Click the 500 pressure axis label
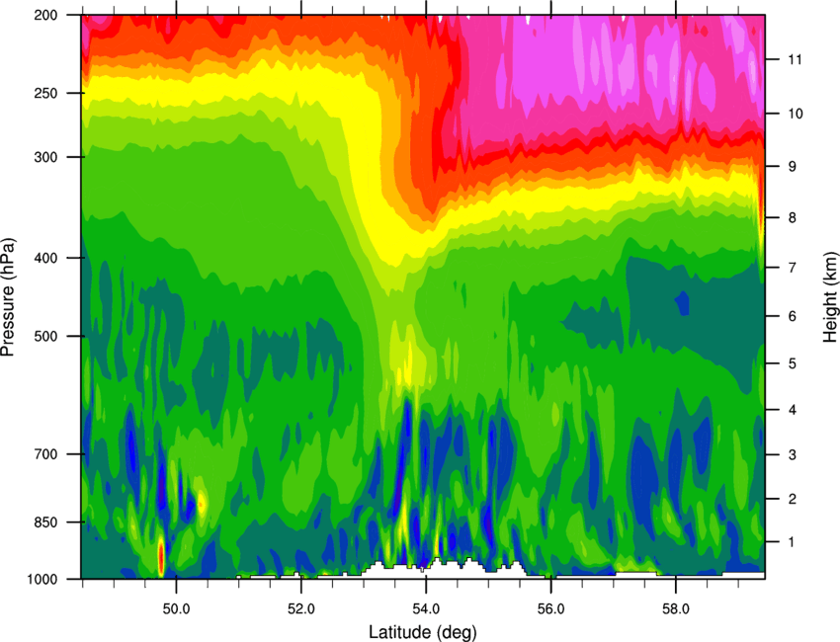 (x=47, y=336)
